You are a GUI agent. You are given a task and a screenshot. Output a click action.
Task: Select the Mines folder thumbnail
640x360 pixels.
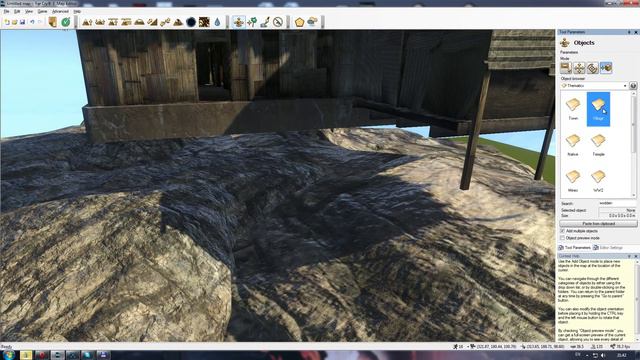tap(573, 181)
